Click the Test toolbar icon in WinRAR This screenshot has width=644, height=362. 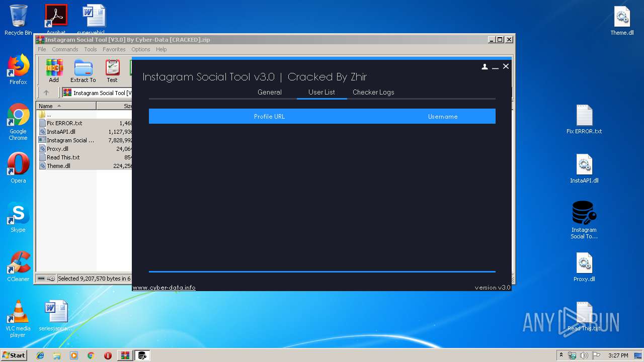(112, 71)
